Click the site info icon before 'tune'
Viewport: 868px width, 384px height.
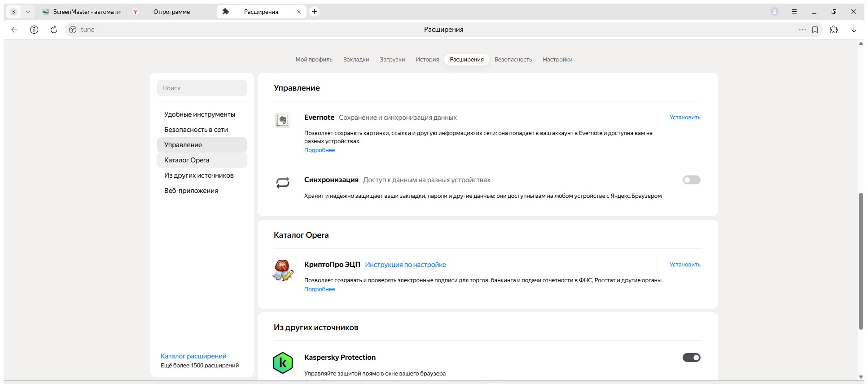[x=73, y=30]
